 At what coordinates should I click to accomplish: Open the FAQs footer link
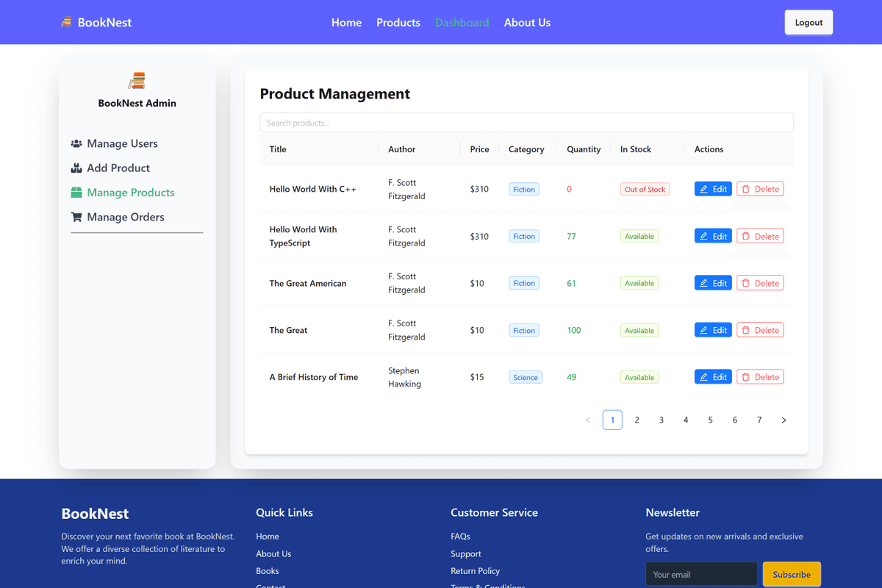pyautogui.click(x=460, y=537)
